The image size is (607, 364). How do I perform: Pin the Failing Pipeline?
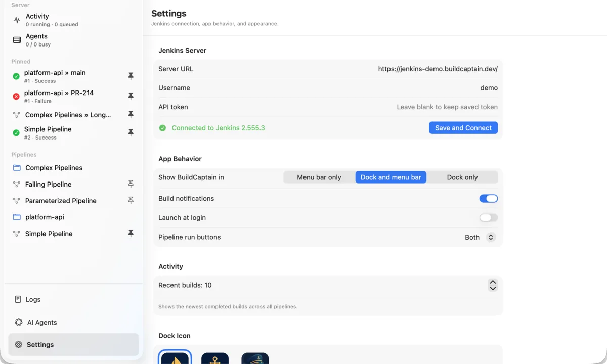click(x=131, y=185)
